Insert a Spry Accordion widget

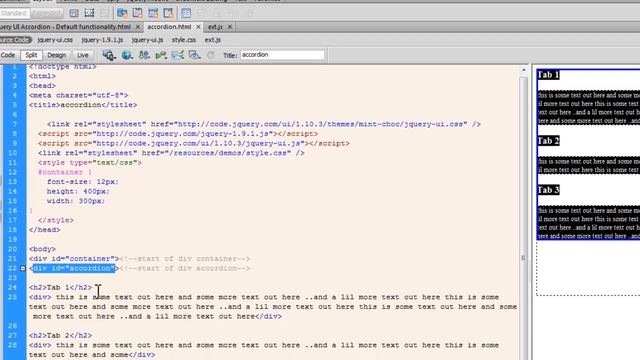153,13
